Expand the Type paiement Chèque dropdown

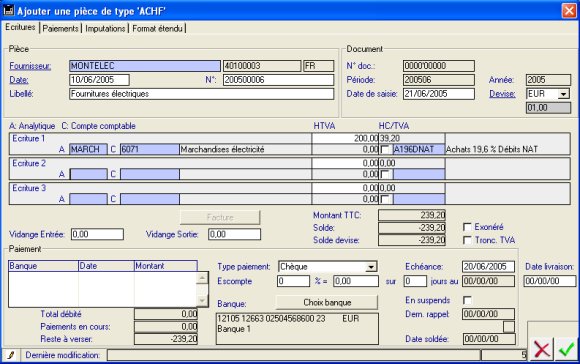tap(371, 267)
